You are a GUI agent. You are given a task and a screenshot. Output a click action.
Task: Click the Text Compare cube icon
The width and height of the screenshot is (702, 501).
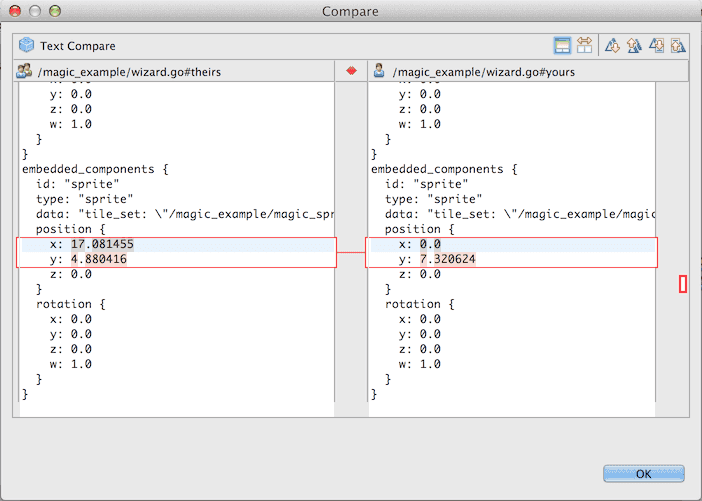point(26,45)
